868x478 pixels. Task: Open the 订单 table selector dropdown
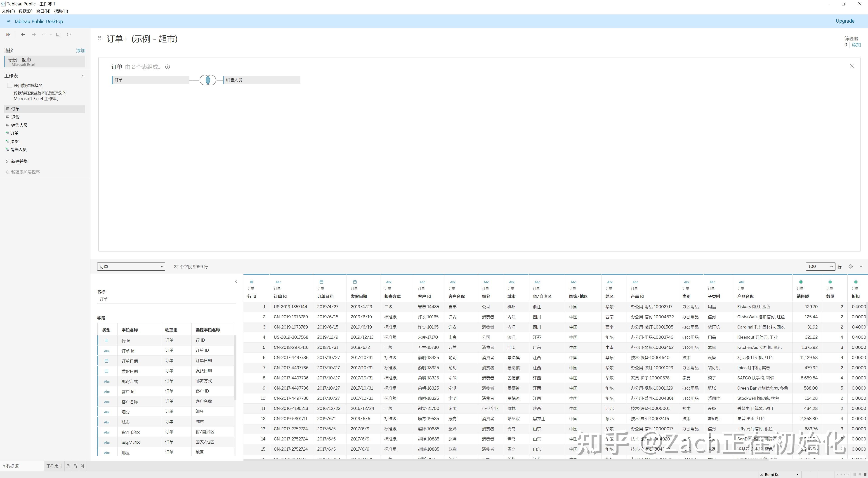tap(131, 266)
